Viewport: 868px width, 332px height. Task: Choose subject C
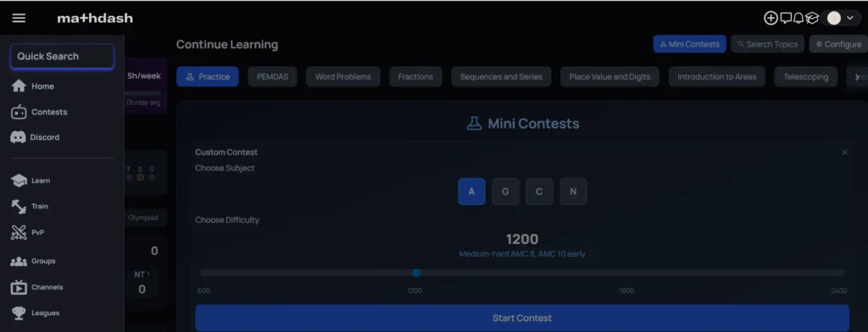click(x=539, y=191)
